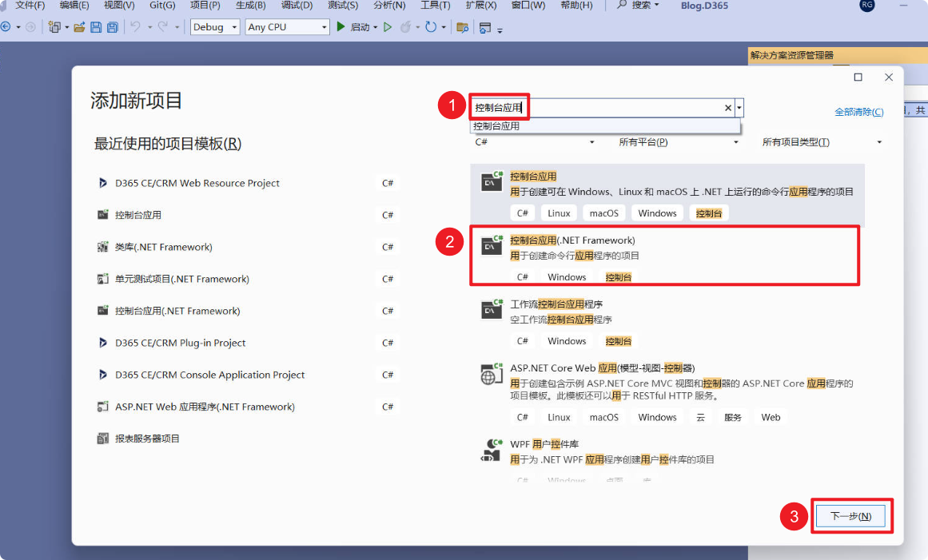Click the ASP.NET Core Web 应用 globe icon
Screen dimensions: 928x560
pyautogui.click(x=492, y=374)
